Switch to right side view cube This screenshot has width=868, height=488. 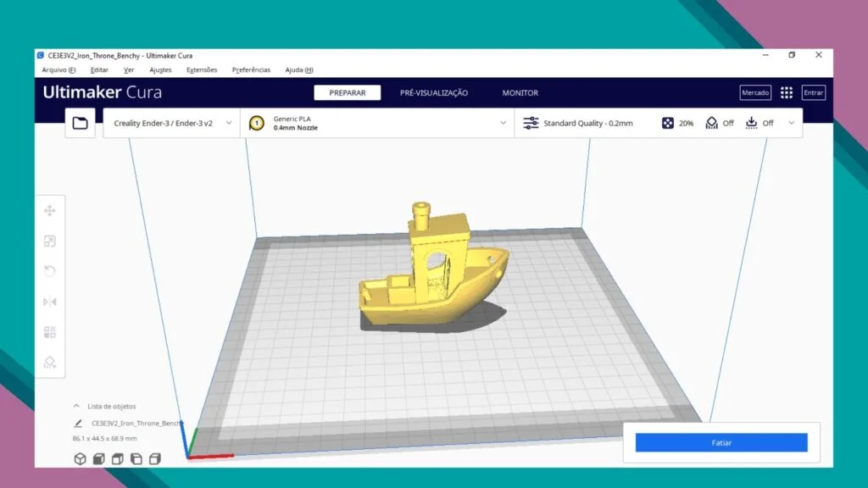coord(155,458)
